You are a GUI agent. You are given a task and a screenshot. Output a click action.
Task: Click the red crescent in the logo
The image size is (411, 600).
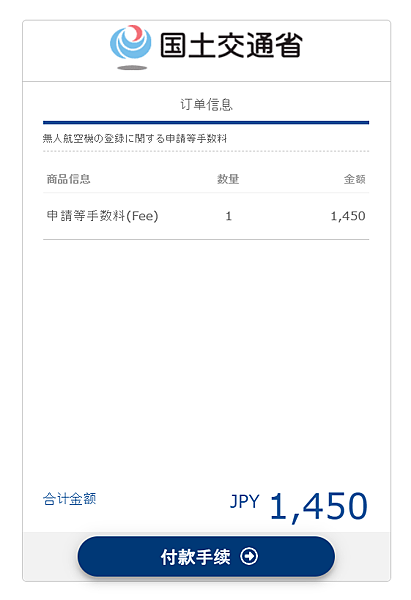coord(135,32)
